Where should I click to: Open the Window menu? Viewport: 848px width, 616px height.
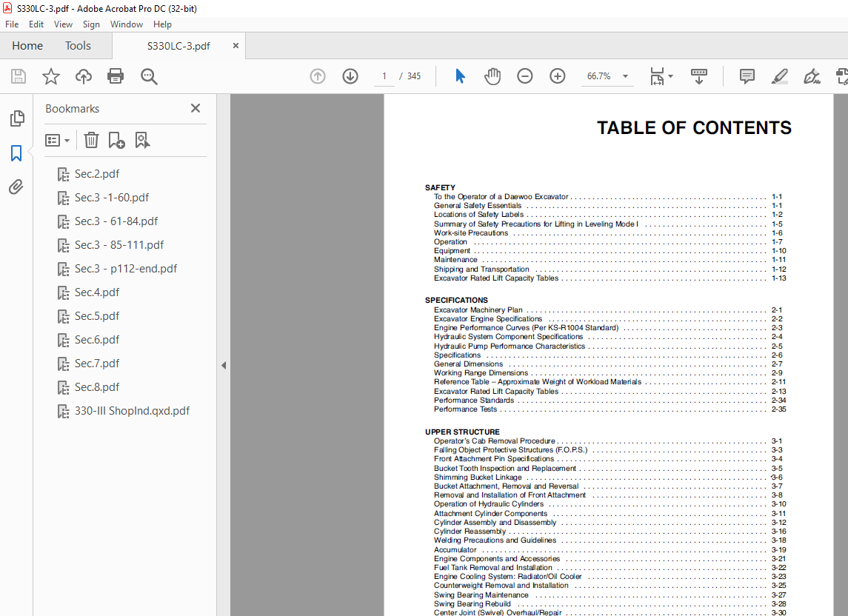(127, 24)
